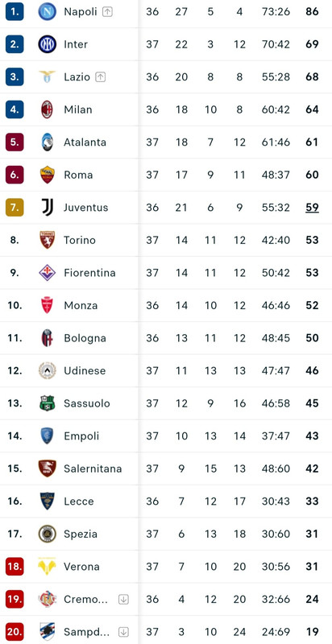Click the gold rank 7 badge
332x644 pixels.
click(15, 208)
